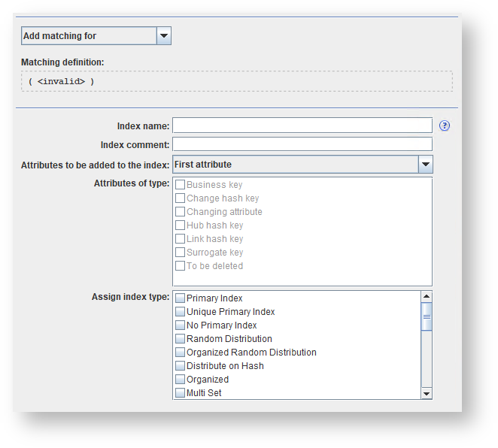
Task: Toggle the No Primary Index checkbox
Action: pos(181,325)
